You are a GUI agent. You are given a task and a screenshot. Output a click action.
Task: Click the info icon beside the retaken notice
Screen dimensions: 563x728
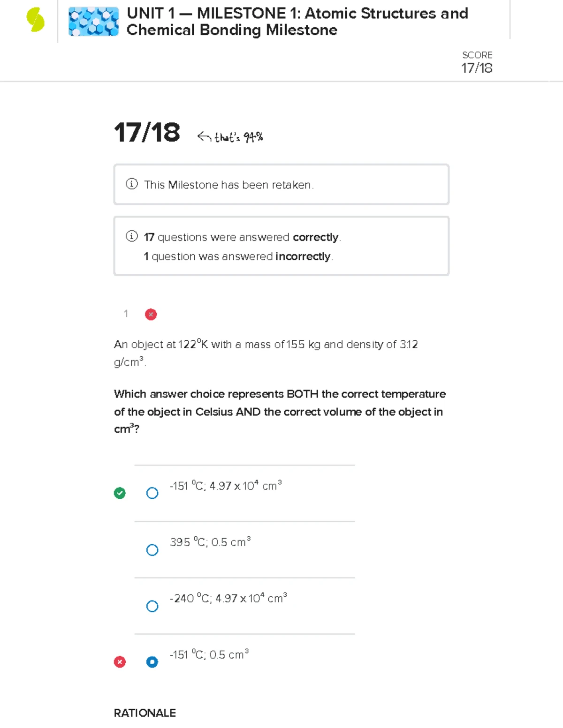point(132,184)
